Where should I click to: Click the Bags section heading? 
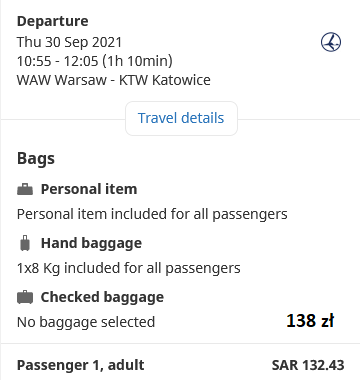[36, 158]
